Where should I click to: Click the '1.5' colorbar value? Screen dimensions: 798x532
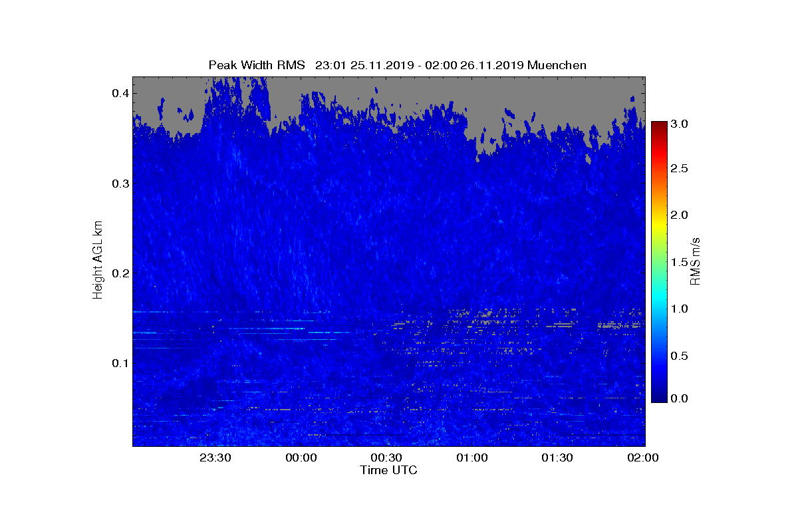click(x=680, y=262)
